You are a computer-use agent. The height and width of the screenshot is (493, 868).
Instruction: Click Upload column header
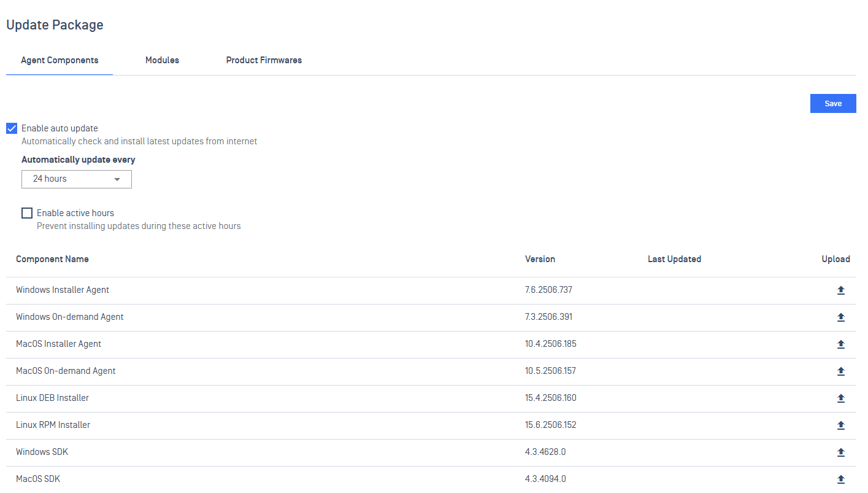coord(835,259)
